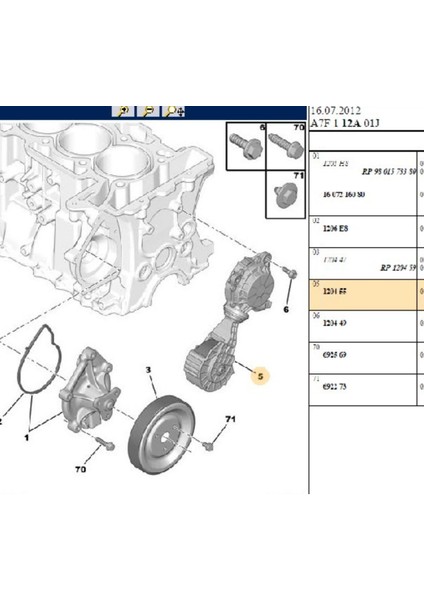Image resolution: width=424 pixels, height=600 pixels.
Task: Select 16 072 160 80 reference in row 01
Action: click(x=344, y=194)
